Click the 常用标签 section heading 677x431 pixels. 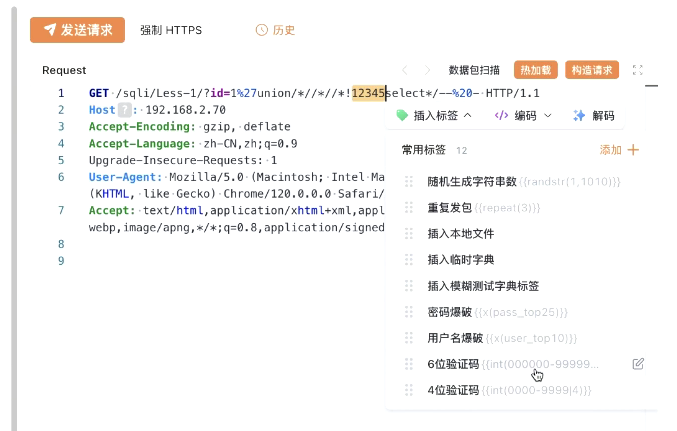point(424,150)
